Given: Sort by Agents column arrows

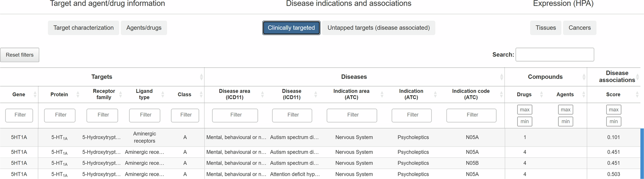Looking at the screenshot, I should coord(583,95).
